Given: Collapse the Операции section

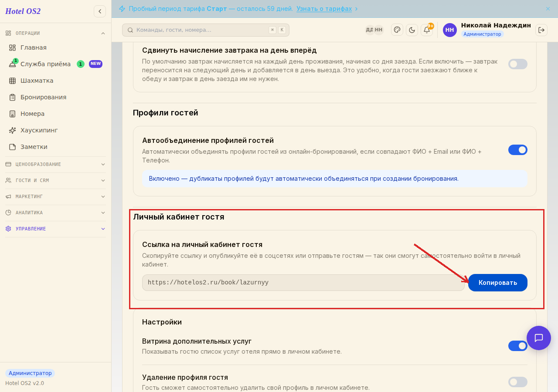Looking at the screenshot, I should click(103, 33).
